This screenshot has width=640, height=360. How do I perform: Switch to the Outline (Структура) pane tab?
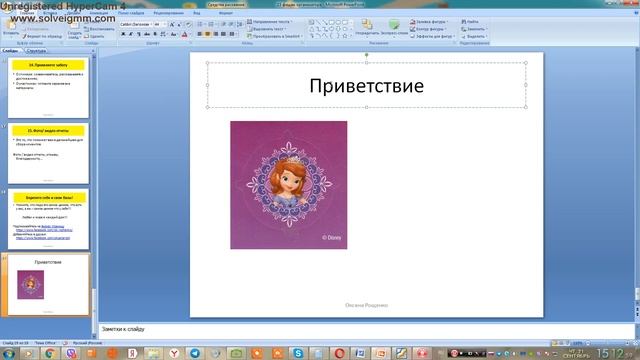(x=36, y=51)
